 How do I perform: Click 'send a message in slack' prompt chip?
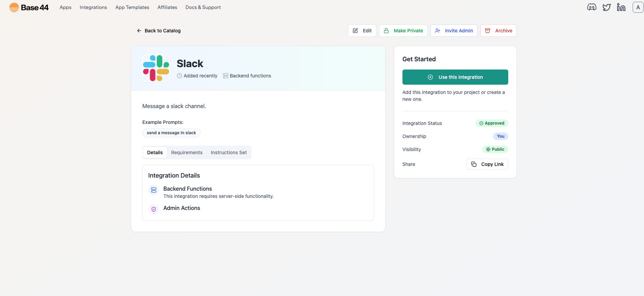[x=171, y=133]
